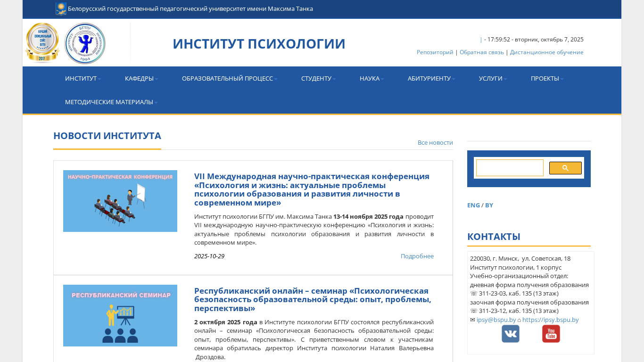Send email to ipsy@bspu.by
Viewport: 644px width, 362px height.
point(496,320)
